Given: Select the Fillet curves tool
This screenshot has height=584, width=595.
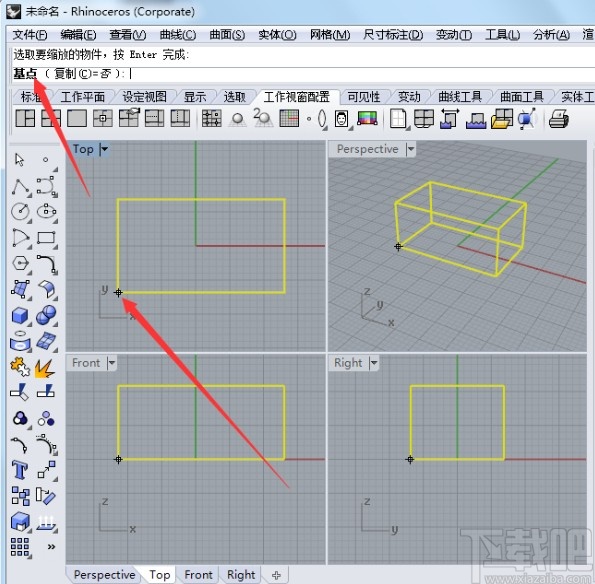Looking at the screenshot, I should tap(47, 264).
